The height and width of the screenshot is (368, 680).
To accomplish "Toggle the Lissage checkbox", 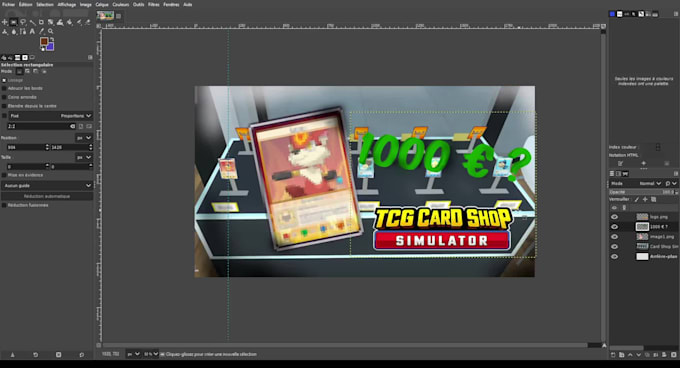I will point(4,80).
